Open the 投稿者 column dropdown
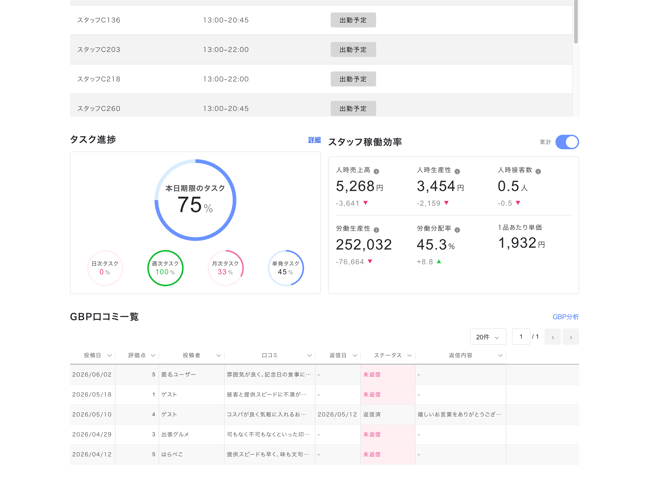This screenshot has width=670, height=480. point(218,356)
